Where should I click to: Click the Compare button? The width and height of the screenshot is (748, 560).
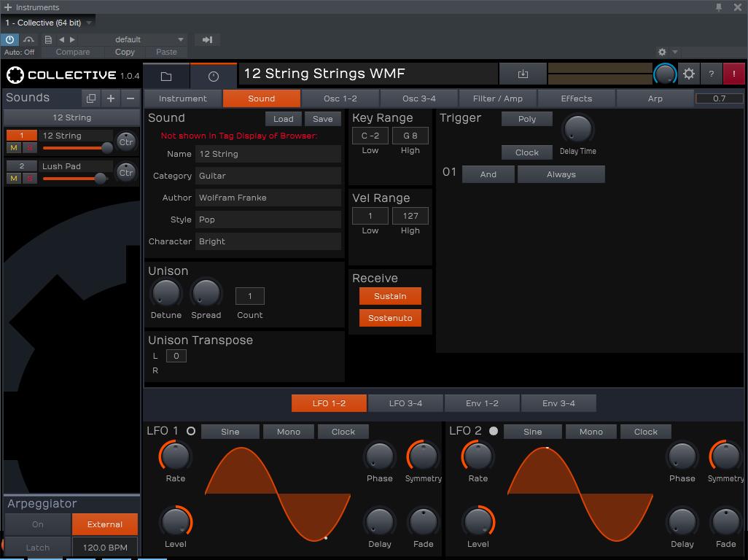(x=72, y=52)
